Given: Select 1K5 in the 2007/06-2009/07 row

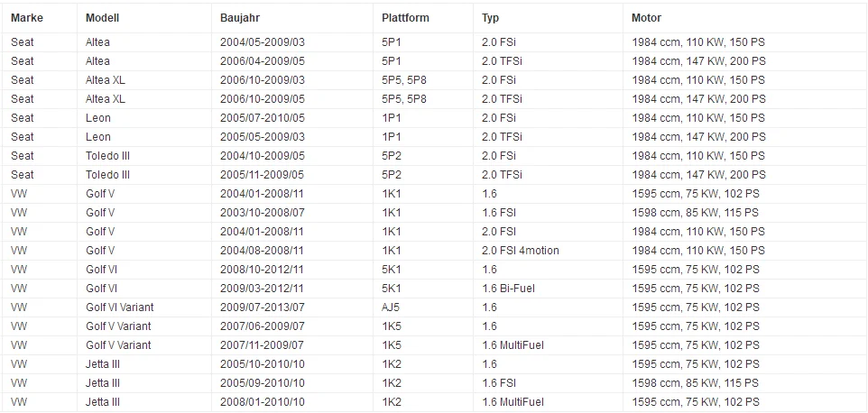Looking at the screenshot, I should 392,326.
